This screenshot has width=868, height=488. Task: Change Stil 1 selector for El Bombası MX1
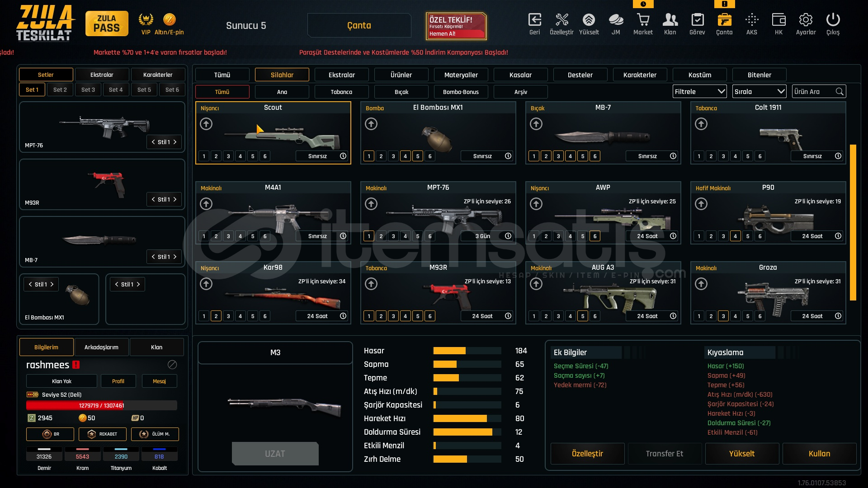[41, 284]
